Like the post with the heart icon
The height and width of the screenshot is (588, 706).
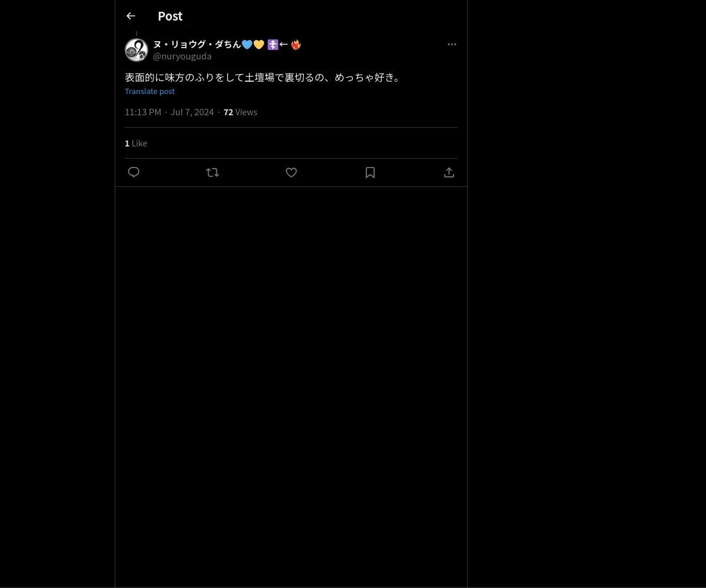click(291, 172)
